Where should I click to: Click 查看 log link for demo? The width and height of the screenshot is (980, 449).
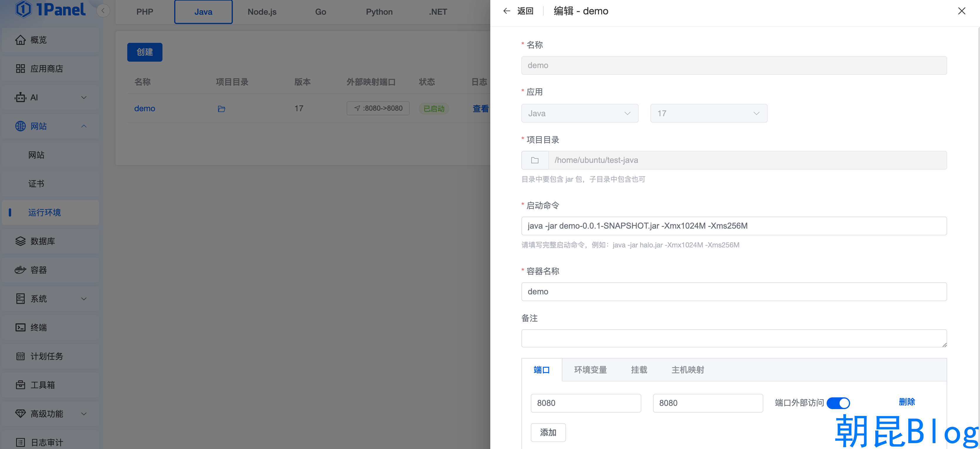pyautogui.click(x=481, y=109)
